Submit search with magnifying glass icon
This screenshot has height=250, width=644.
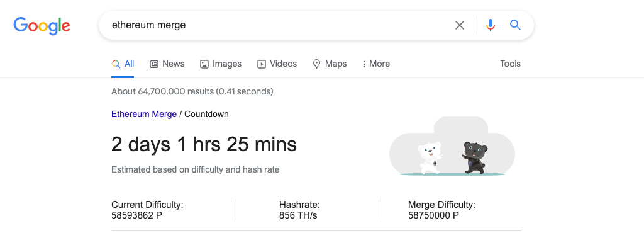[x=516, y=25]
